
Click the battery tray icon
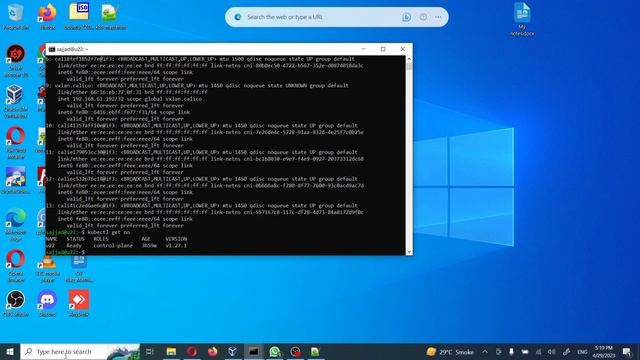(525, 352)
